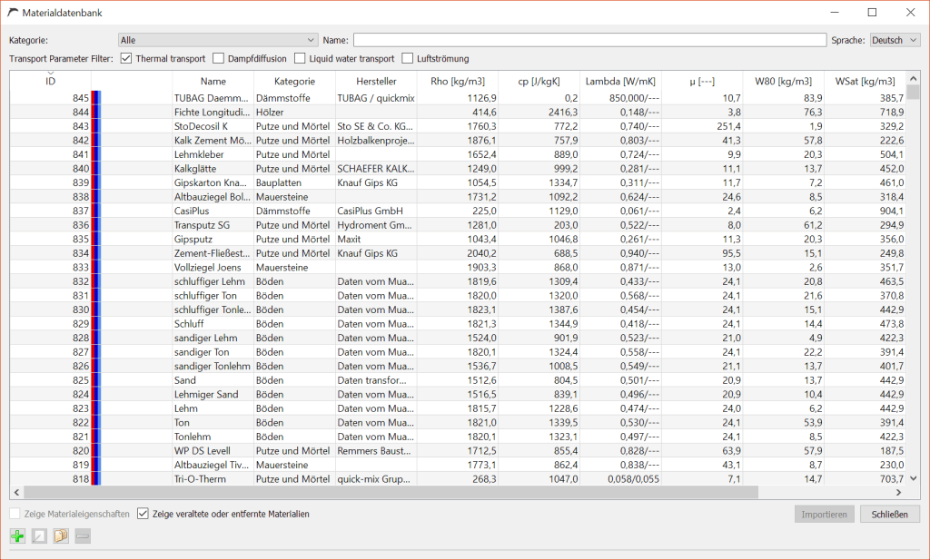Select the StoDecosil K row
Viewport: 930px width, 560px height.
tap(458, 126)
